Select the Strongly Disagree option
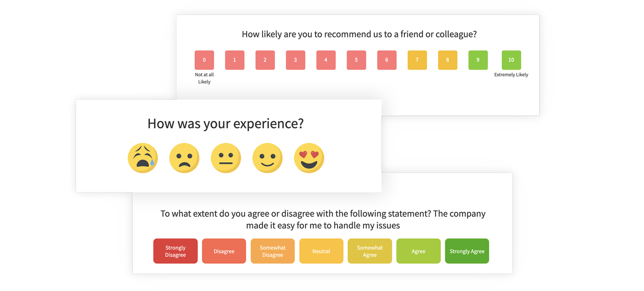Viewport: 644px width, 291px height. pos(175,251)
